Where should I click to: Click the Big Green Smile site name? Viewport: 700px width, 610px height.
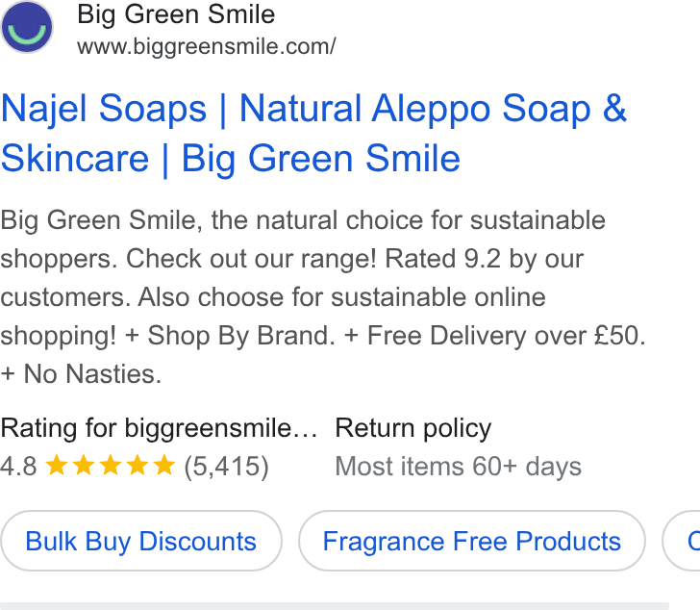(x=176, y=14)
